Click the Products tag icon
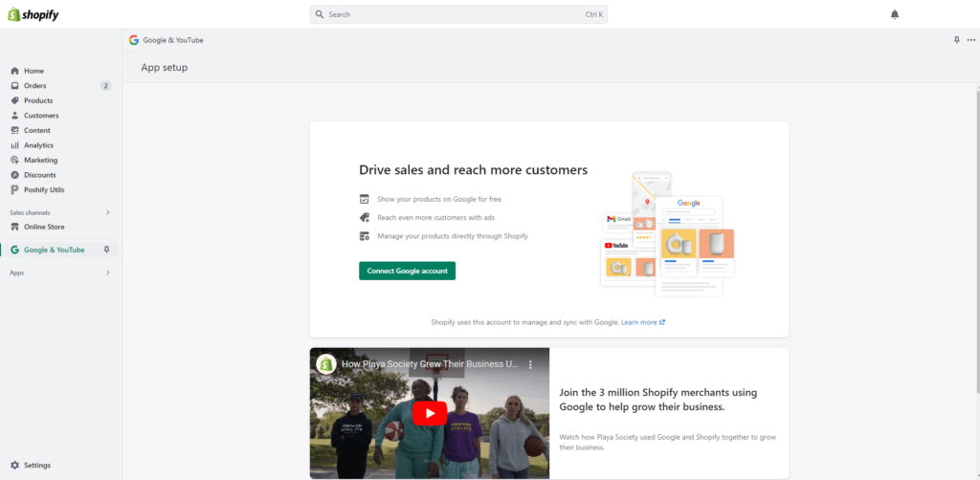This screenshot has width=980, height=480. [x=15, y=100]
